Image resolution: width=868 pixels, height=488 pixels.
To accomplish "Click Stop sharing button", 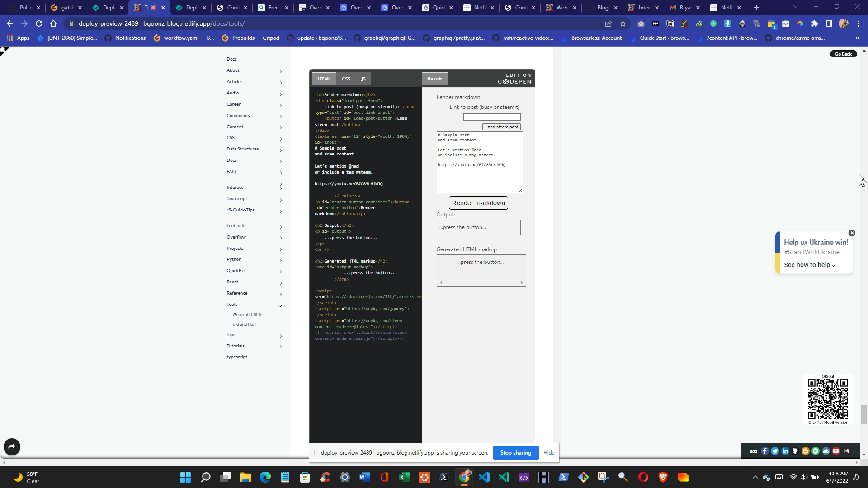I will click(516, 453).
